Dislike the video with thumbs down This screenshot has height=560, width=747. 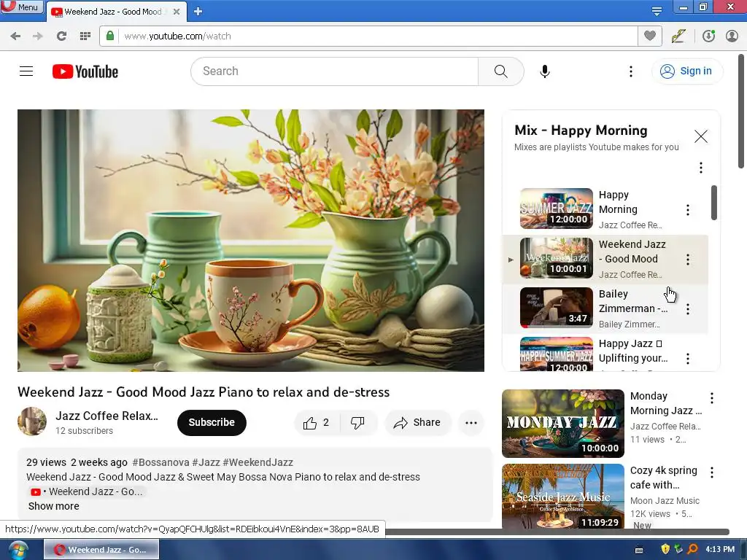(357, 422)
